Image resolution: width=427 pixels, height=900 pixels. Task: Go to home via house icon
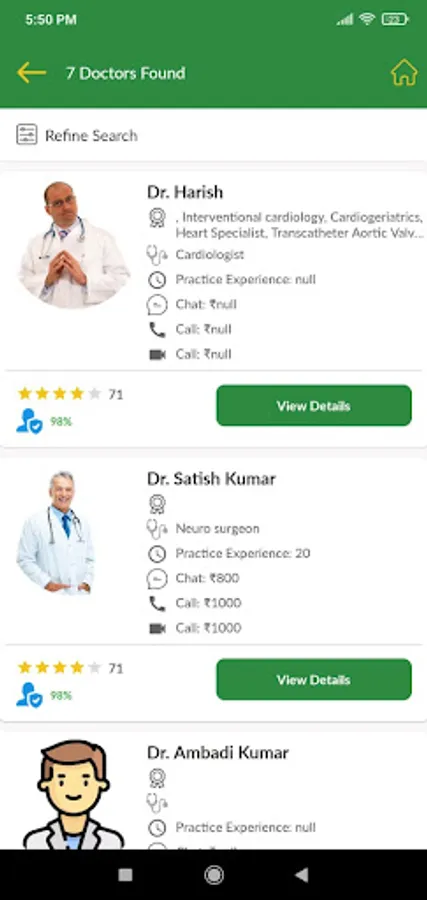click(x=404, y=73)
